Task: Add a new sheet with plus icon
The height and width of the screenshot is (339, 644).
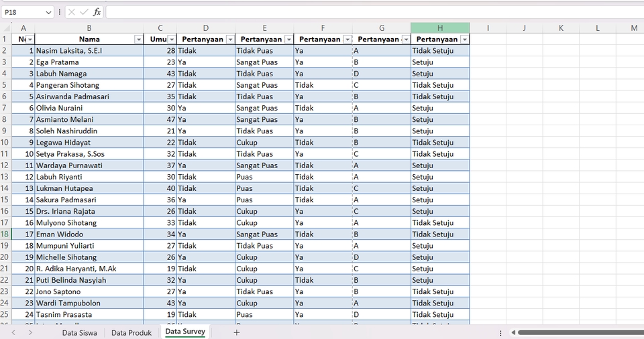Action: 237,332
